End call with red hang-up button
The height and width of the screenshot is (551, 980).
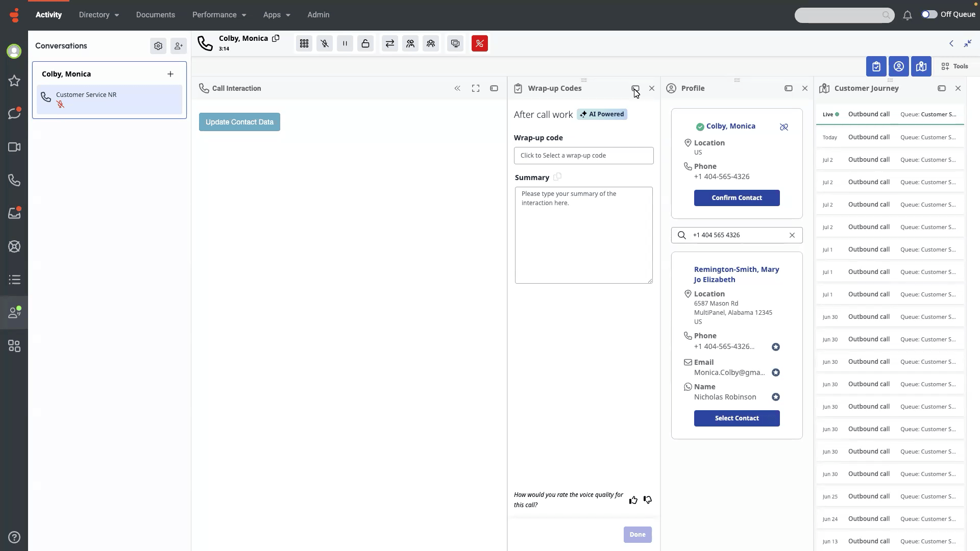pos(480,44)
